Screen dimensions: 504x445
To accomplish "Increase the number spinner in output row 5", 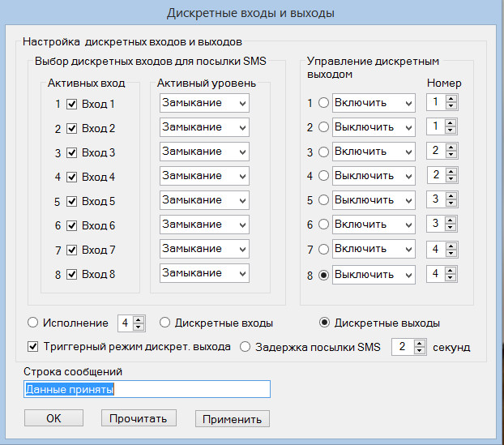I will (451, 196).
